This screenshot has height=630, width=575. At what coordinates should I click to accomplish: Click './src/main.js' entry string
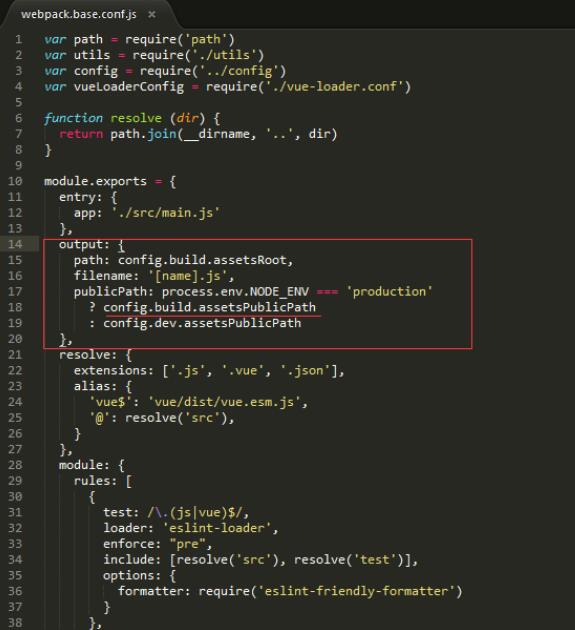tap(166, 213)
